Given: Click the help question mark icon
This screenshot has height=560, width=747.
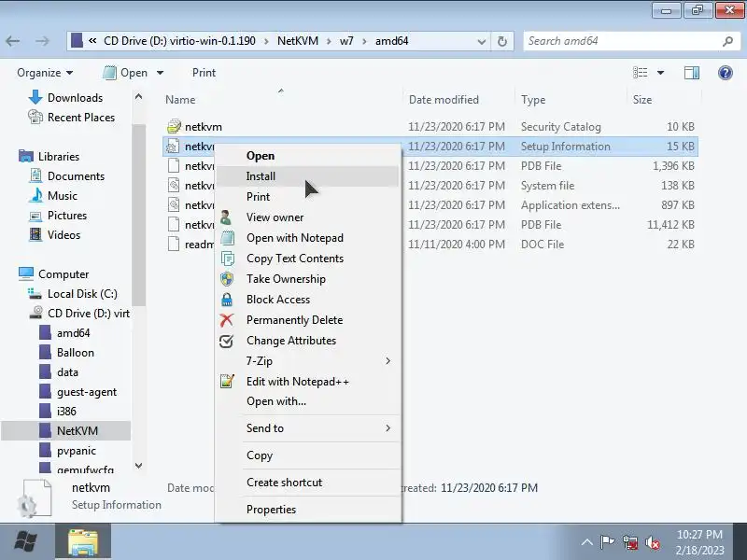Looking at the screenshot, I should pyautogui.click(x=726, y=73).
